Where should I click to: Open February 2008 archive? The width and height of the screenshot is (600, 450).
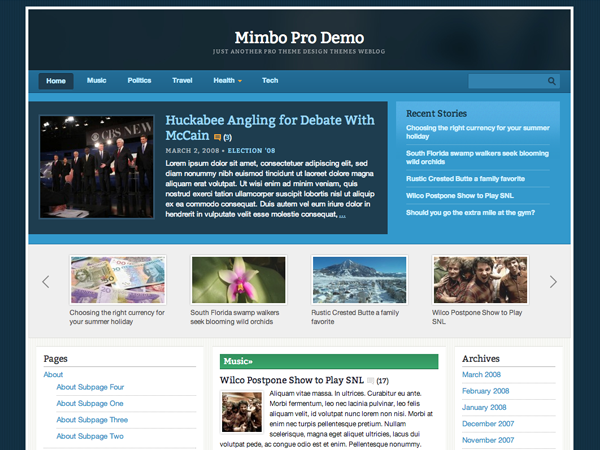click(486, 391)
